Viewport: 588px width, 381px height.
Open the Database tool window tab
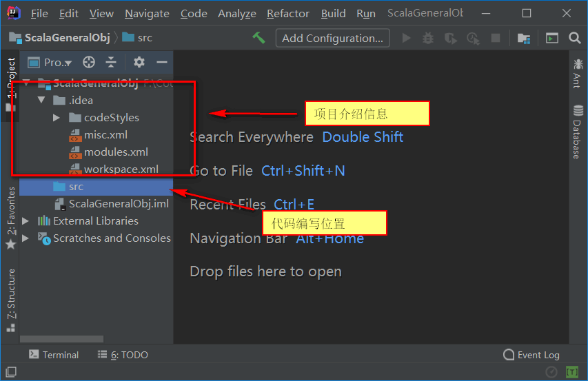tap(578, 132)
